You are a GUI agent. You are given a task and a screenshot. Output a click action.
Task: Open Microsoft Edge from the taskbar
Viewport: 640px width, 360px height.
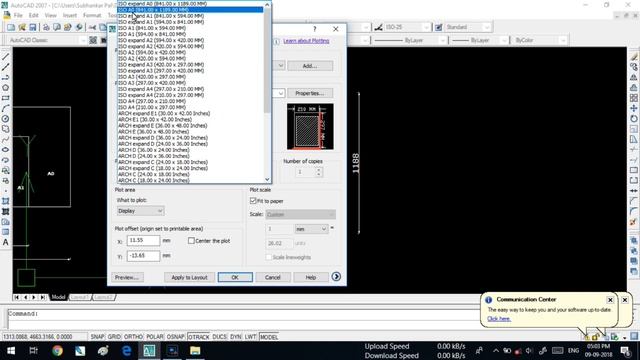[127, 351]
